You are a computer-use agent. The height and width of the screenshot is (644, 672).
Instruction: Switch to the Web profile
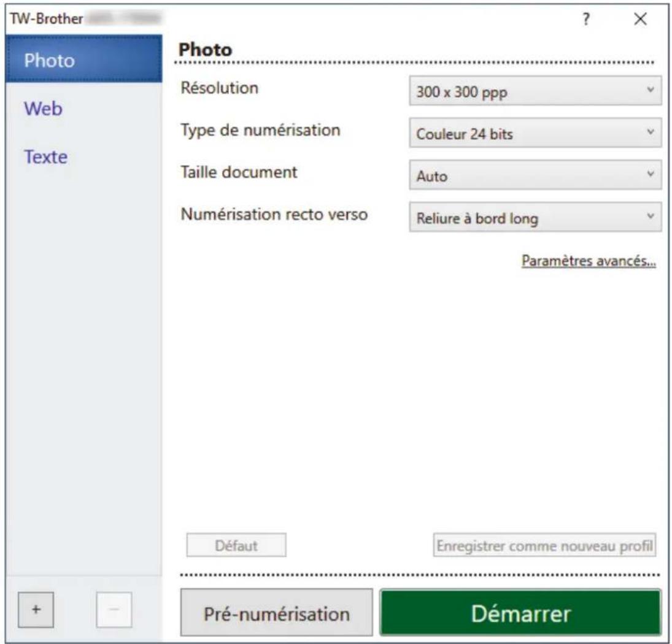pos(44,109)
